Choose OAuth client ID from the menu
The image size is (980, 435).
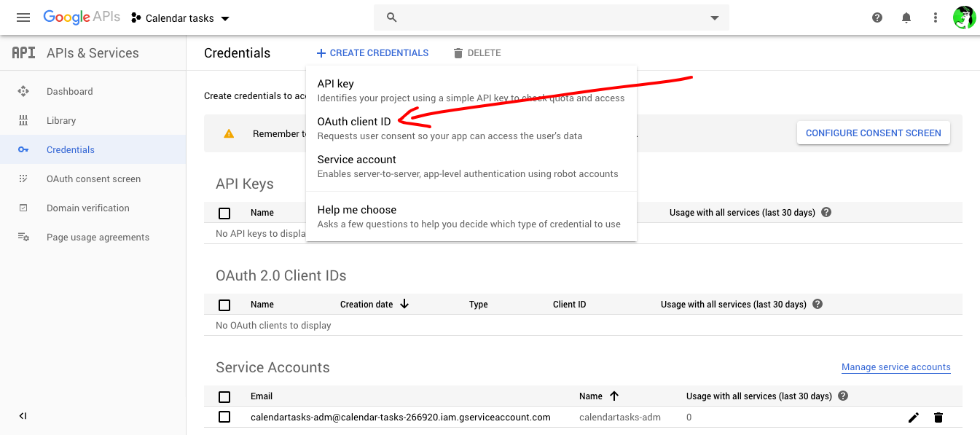471,128
